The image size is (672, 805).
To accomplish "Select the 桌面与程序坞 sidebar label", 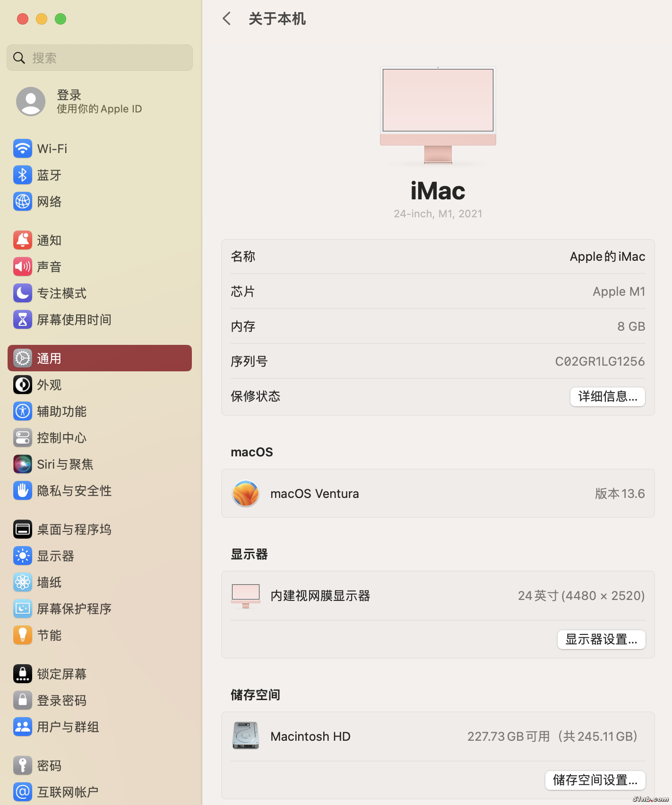I will coord(74,530).
